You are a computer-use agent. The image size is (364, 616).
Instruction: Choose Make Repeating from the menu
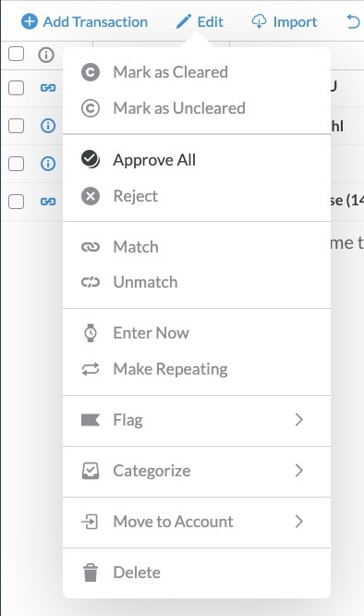[x=197, y=369]
